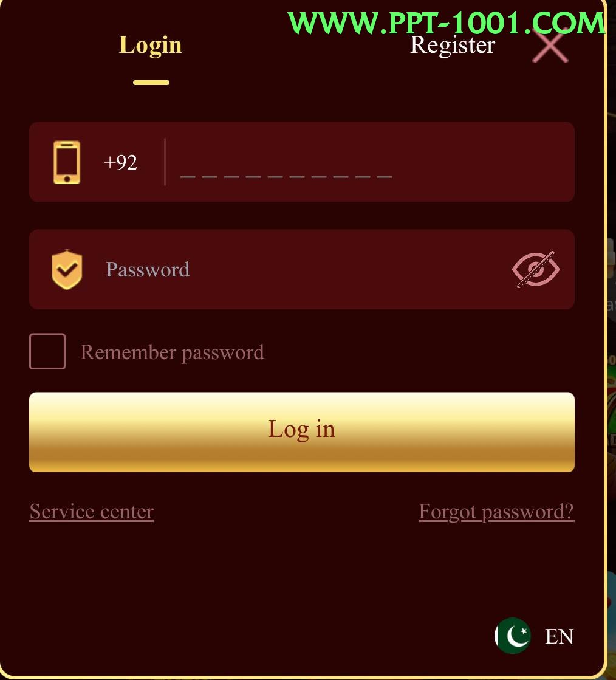Open the Service center link

(92, 512)
